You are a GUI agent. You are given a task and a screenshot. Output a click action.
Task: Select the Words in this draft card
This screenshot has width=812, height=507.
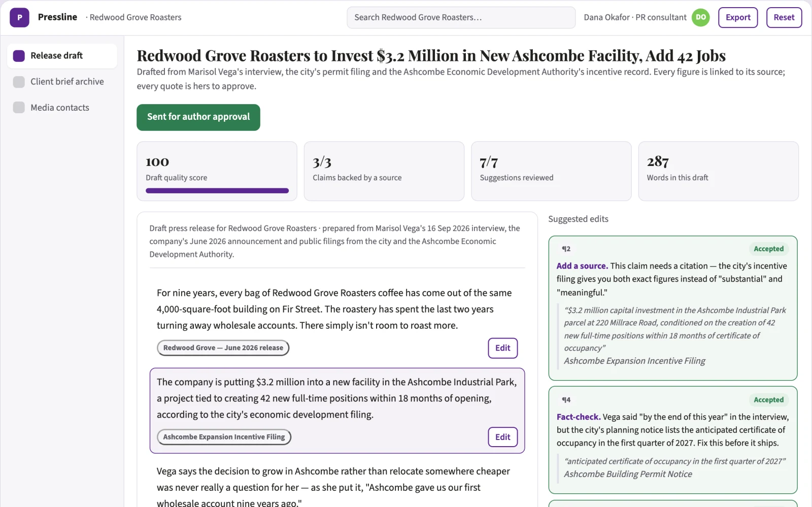pos(718,171)
